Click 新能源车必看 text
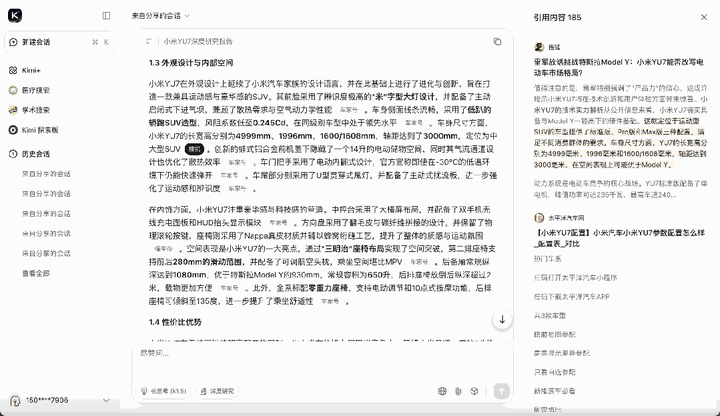This screenshot has height=416, width=720. (554, 391)
